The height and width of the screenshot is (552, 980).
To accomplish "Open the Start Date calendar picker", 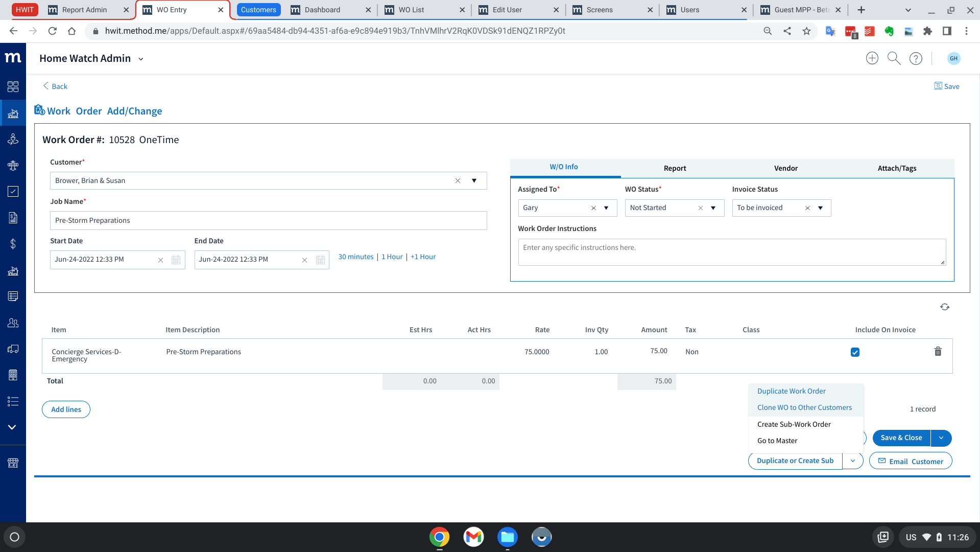I will (x=176, y=260).
